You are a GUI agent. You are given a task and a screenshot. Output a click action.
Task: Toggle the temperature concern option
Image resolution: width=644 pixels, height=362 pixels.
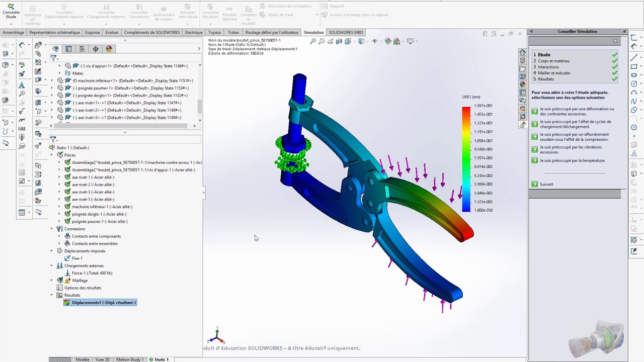point(535,160)
